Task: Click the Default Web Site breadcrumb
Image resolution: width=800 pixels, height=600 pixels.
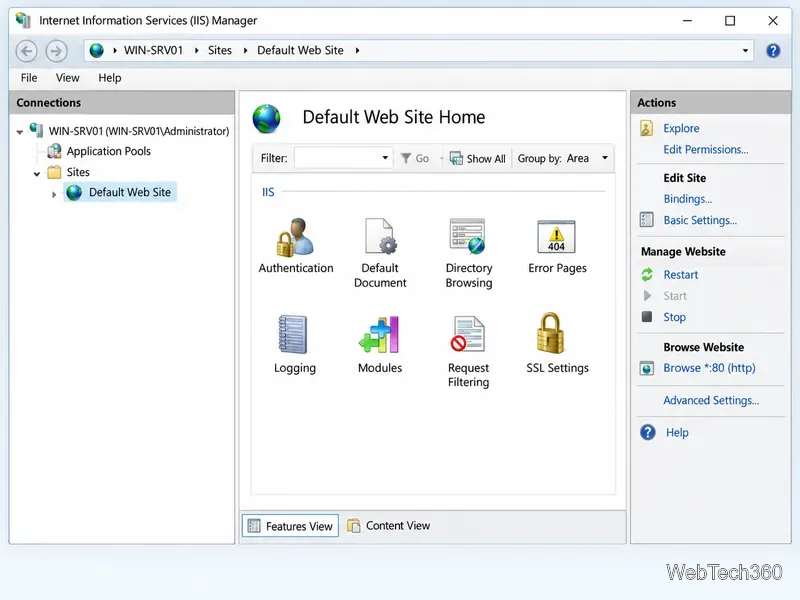Action: click(300, 50)
